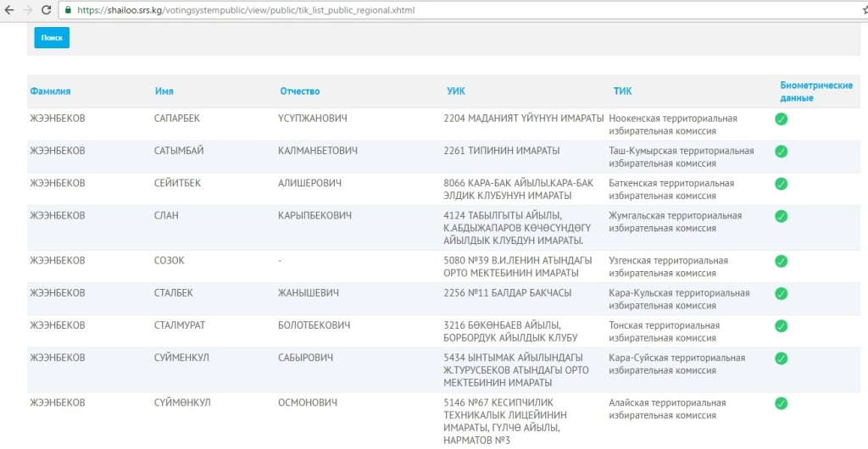Sort by the Имя column header
The image size is (868, 449).
(164, 91)
